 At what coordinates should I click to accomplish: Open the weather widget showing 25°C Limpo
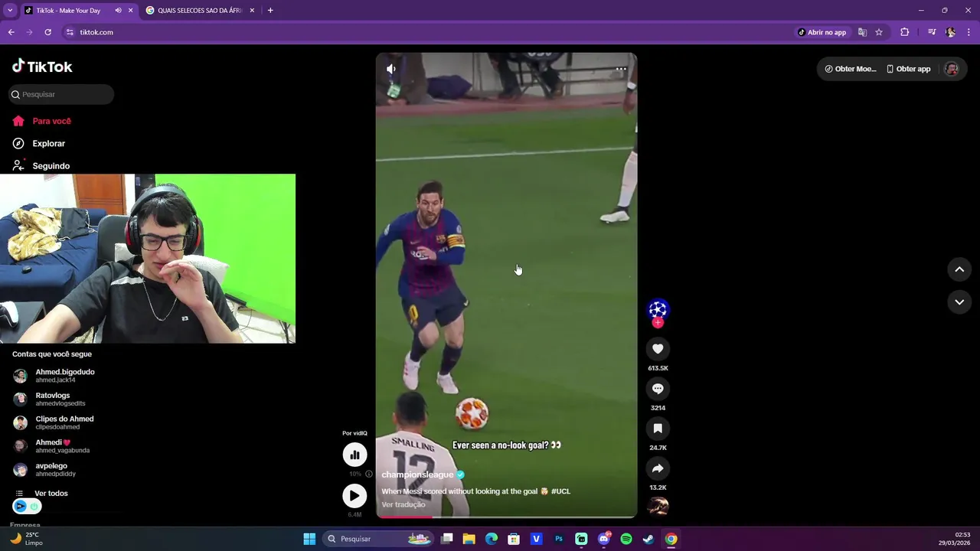[27, 539]
